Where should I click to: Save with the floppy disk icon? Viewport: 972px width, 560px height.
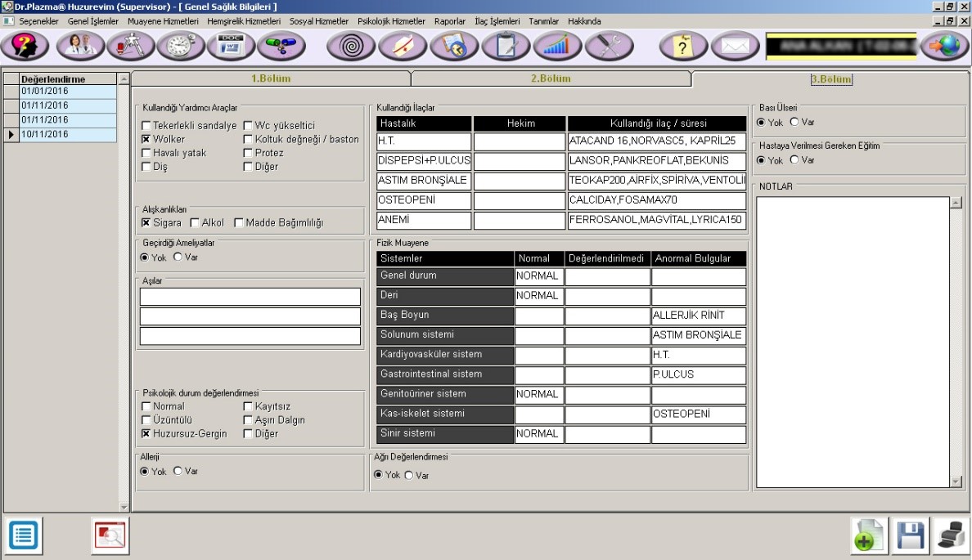pos(910,535)
